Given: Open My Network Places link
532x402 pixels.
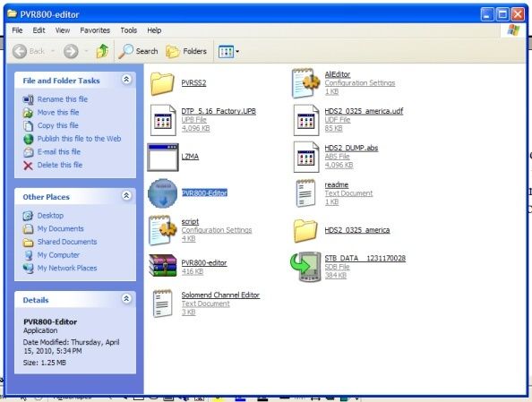Looking at the screenshot, I should click(67, 268).
